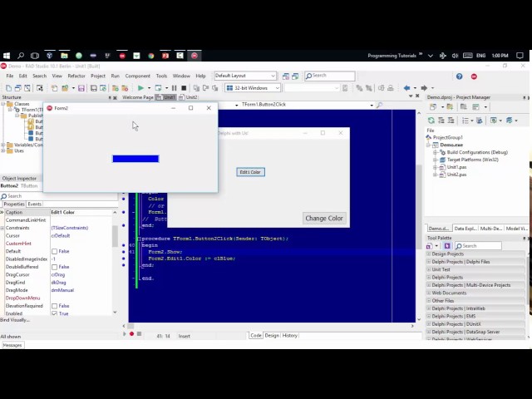Open the notification center icon
The image size is (532, 399).
coord(520,56)
